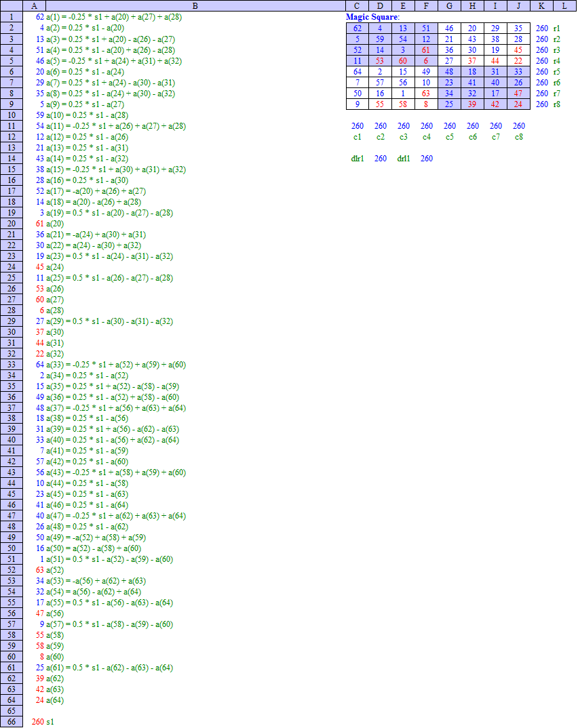This screenshot has width=578, height=728.
Task: Click formula a(42) = 0.25 * s1 - a(60)
Action: (x=87, y=462)
